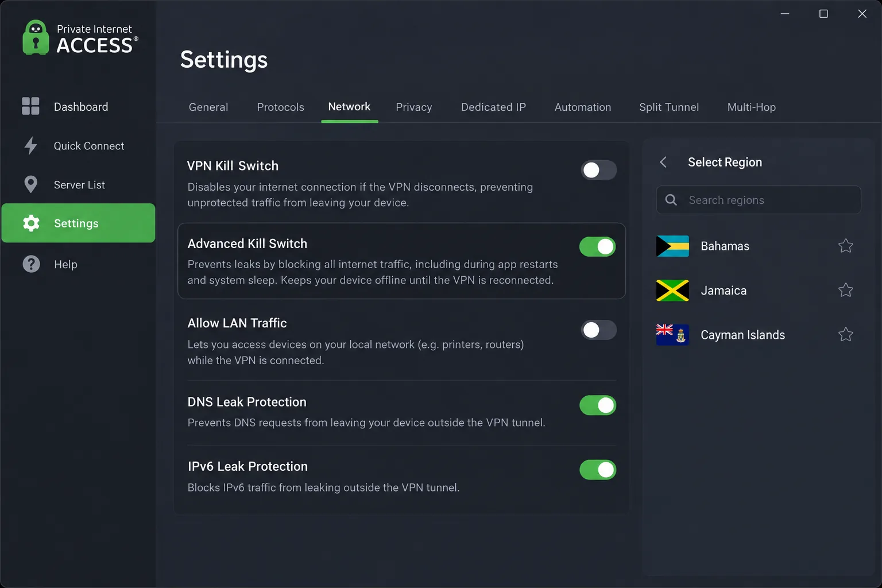Click the Settings gear icon in sidebar
The image size is (882, 588).
coord(31,223)
